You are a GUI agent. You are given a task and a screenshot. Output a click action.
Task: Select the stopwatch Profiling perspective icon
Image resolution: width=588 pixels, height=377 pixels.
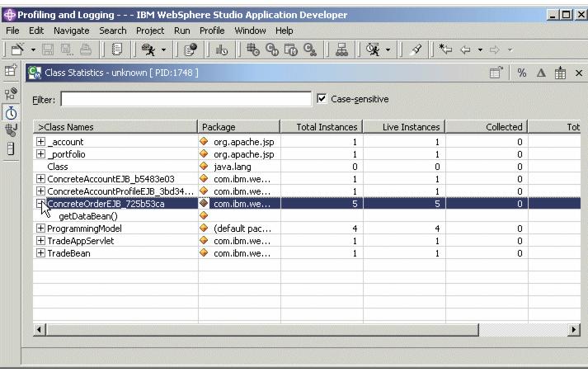[11, 113]
